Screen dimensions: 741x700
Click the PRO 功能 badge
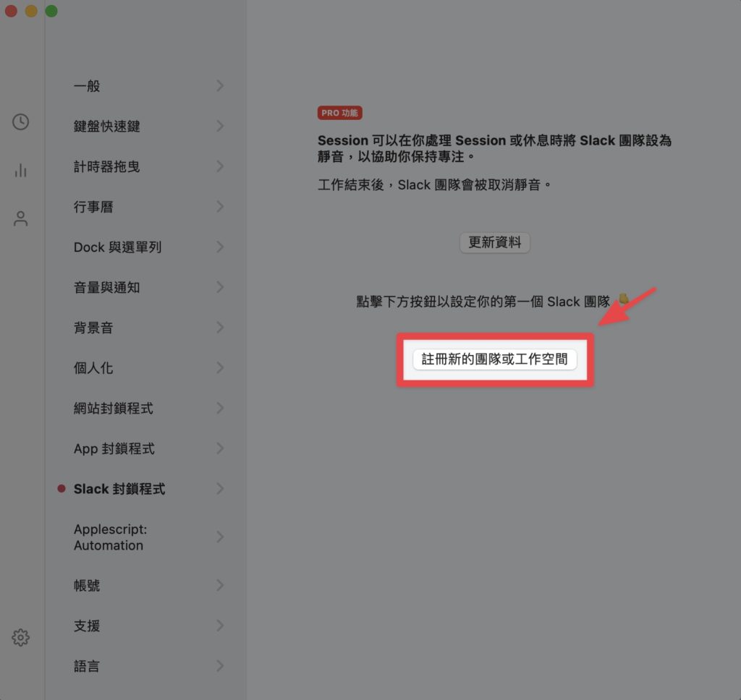coord(340,113)
